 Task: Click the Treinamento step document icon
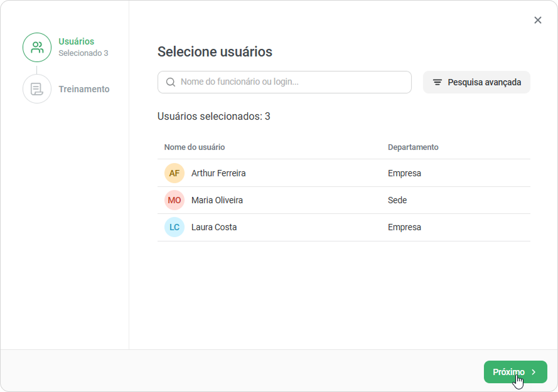click(37, 89)
